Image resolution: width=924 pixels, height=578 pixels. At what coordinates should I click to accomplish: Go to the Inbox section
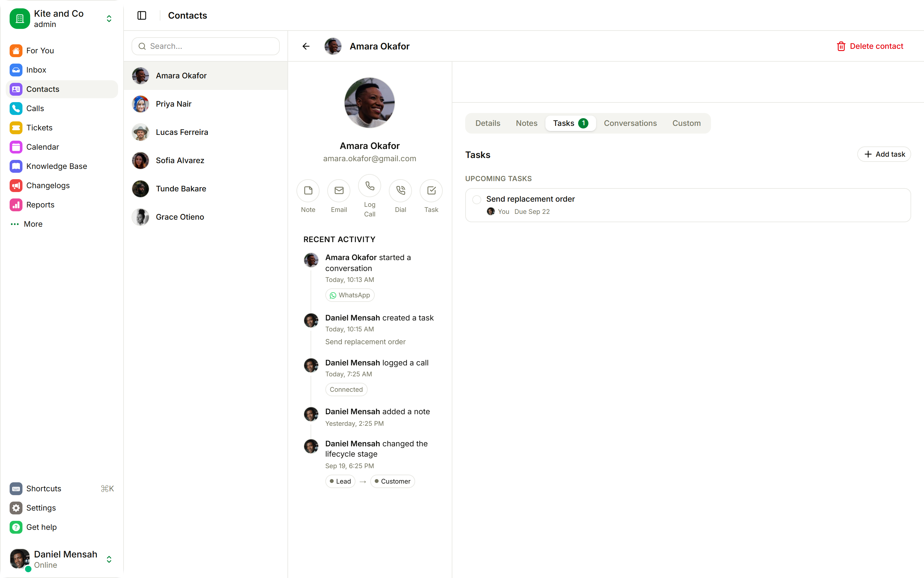coord(62,70)
